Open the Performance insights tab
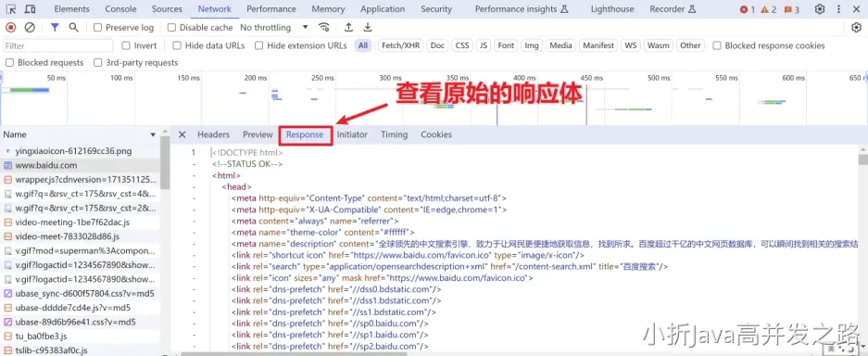The height and width of the screenshot is (356, 868). point(522,9)
